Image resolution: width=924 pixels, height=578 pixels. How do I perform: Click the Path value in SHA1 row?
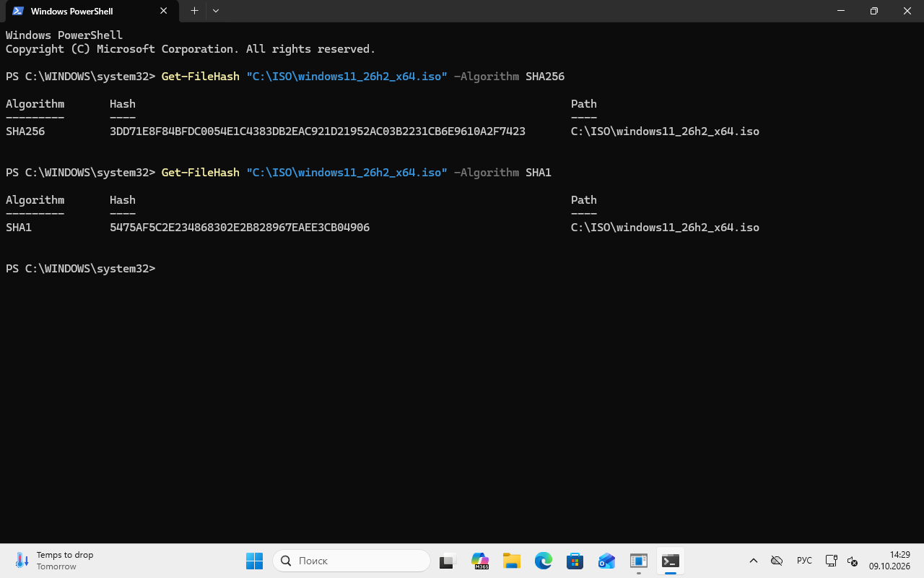tap(665, 228)
